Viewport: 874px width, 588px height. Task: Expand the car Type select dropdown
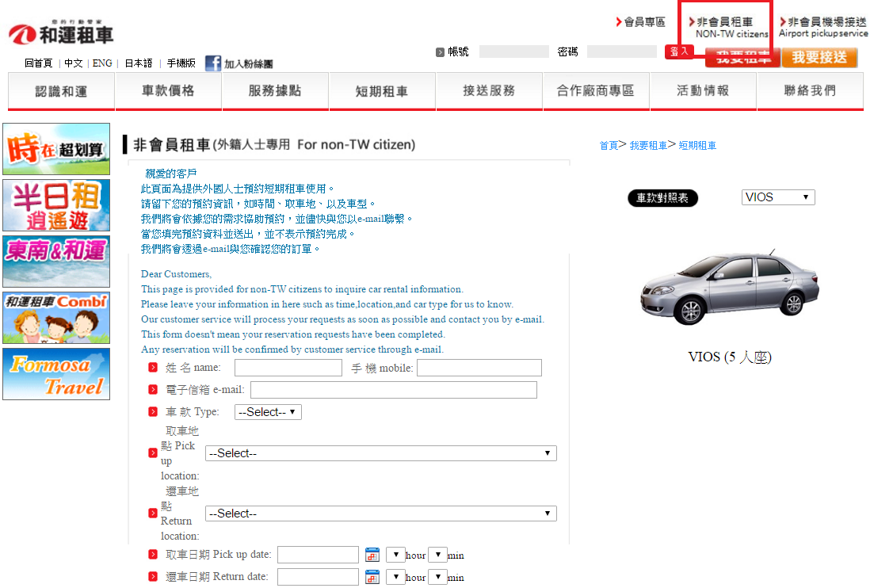(268, 412)
